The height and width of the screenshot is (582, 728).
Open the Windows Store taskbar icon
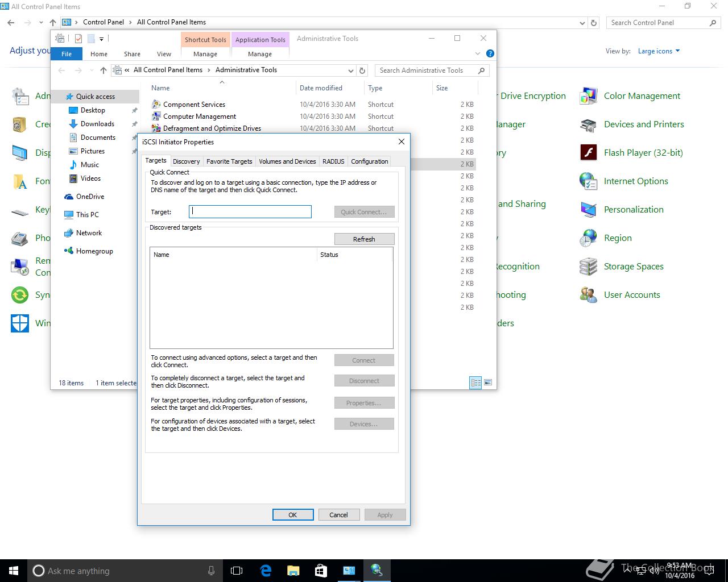pyautogui.click(x=321, y=571)
